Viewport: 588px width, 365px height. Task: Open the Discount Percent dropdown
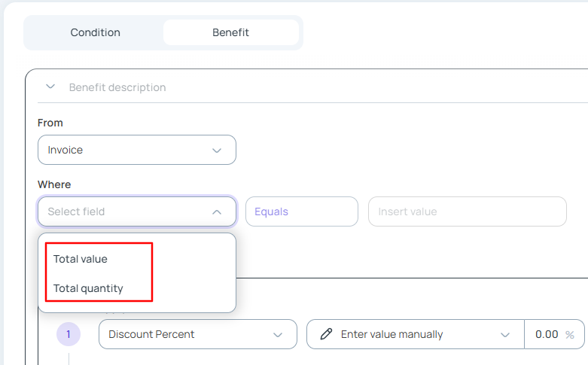pyautogui.click(x=197, y=334)
